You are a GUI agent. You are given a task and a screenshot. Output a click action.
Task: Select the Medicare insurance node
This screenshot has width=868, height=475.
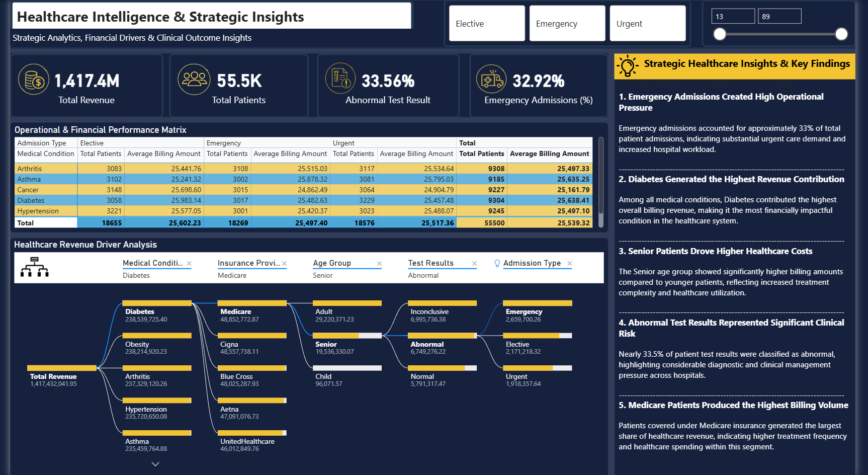coord(252,311)
